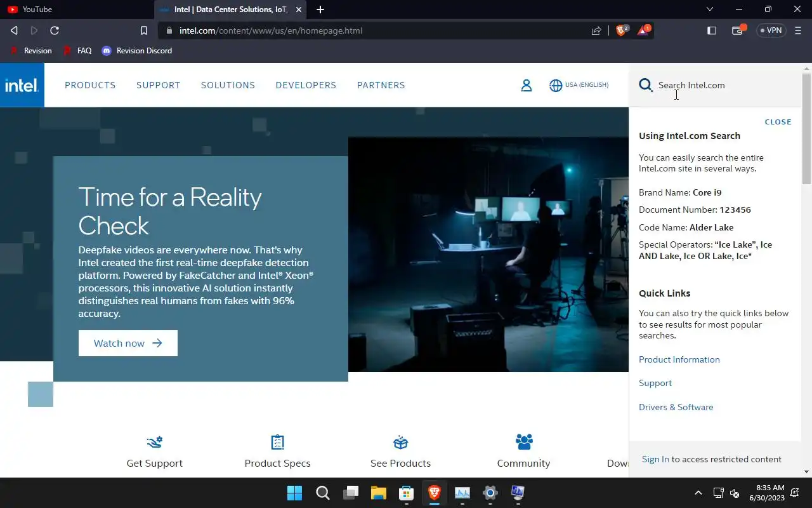
Task: Click the Sign In link
Action: (655, 459)
